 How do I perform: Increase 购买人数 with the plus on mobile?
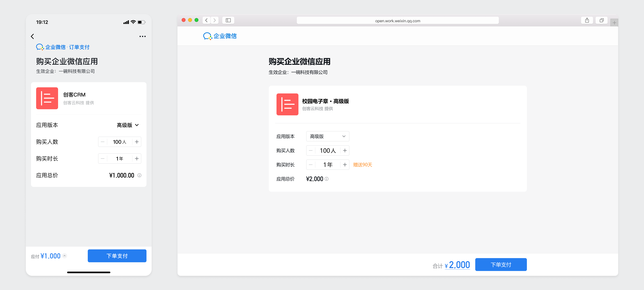click(x=137, y=142)
